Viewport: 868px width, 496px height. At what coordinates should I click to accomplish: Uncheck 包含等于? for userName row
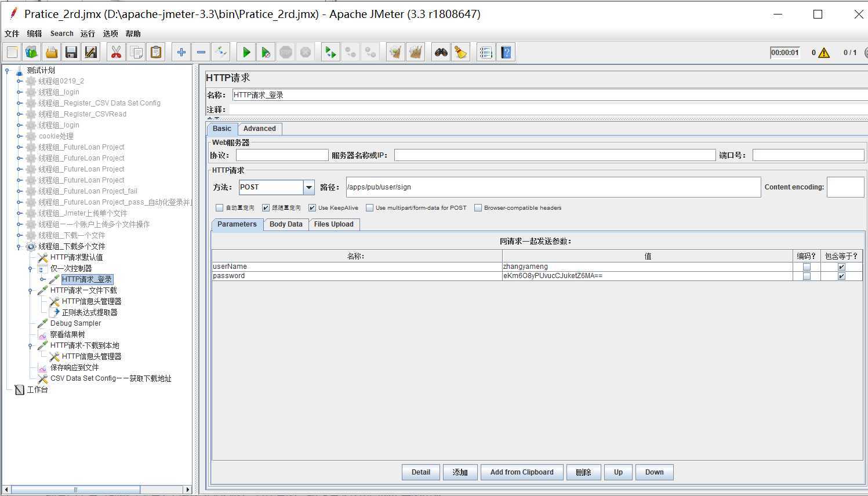(x=841, y=267)
